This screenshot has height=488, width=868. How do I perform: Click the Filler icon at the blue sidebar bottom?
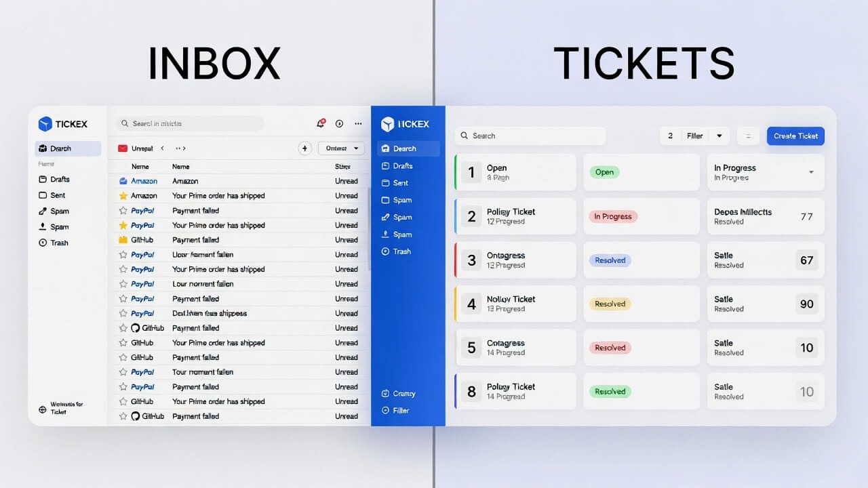pos(386,410)
